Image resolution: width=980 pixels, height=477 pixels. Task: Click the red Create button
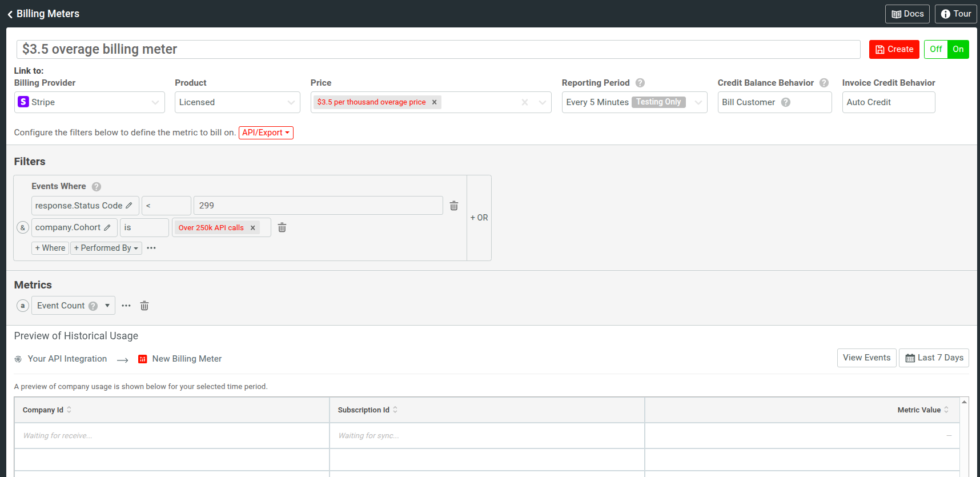[894, 49]
